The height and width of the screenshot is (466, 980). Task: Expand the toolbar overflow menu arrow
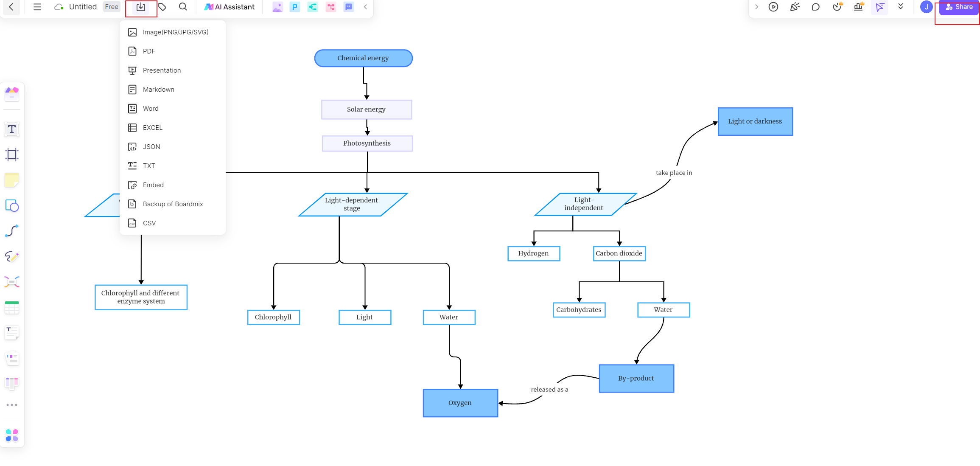pyautogui.click(x=901, y=7)
